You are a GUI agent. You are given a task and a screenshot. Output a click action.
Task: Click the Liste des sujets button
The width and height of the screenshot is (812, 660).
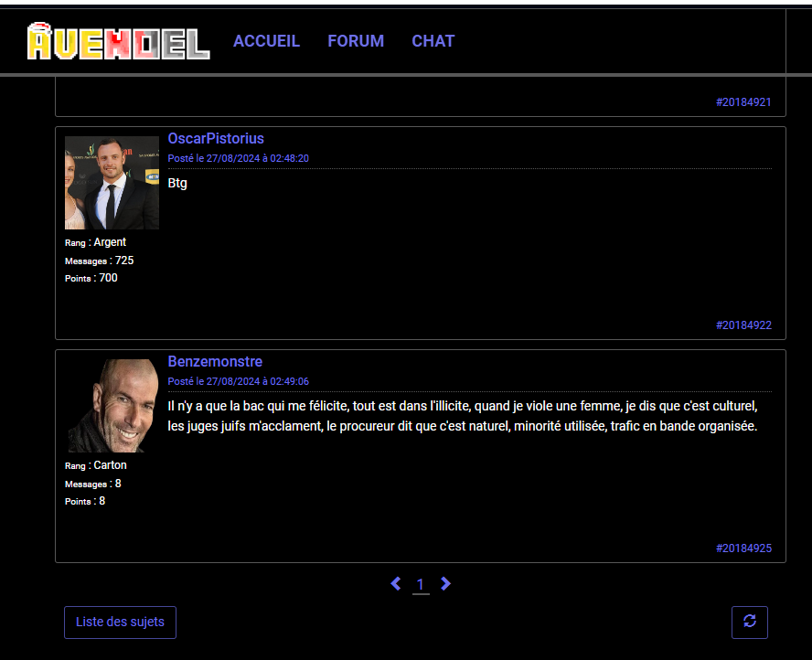click(x=120, y=623)
